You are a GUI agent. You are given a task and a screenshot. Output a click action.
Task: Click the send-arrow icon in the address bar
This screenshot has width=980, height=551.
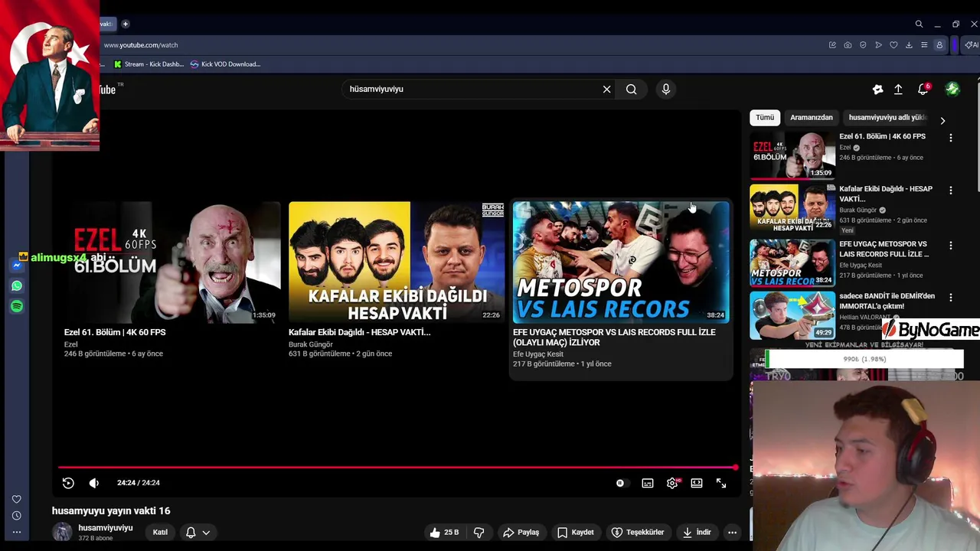(878, 45)
